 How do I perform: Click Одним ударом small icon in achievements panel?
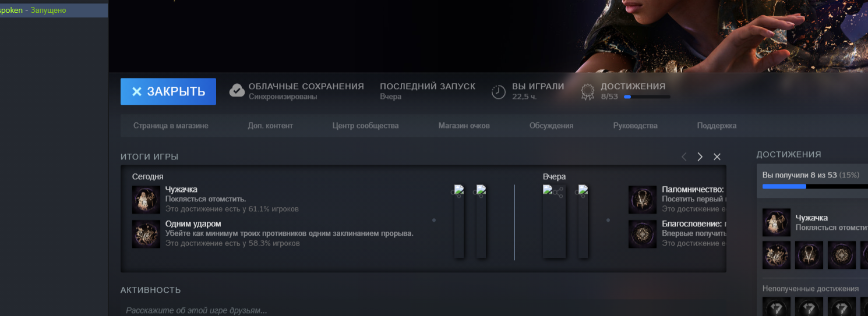click(x=777, y=255)
